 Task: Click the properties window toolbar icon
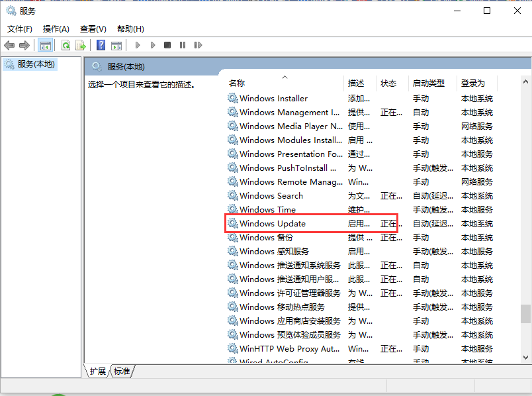pyautogui.click(x=116, y=45)
